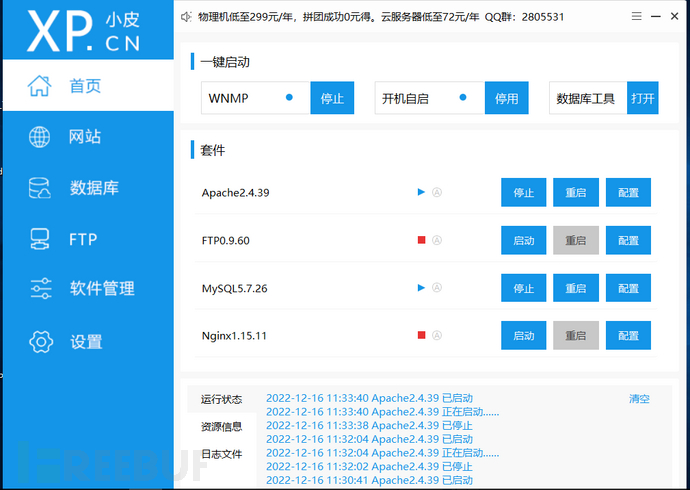This screenshot has width=690, height=490.
Task: Select the WNMP radio dot
Action: [289, 97]
